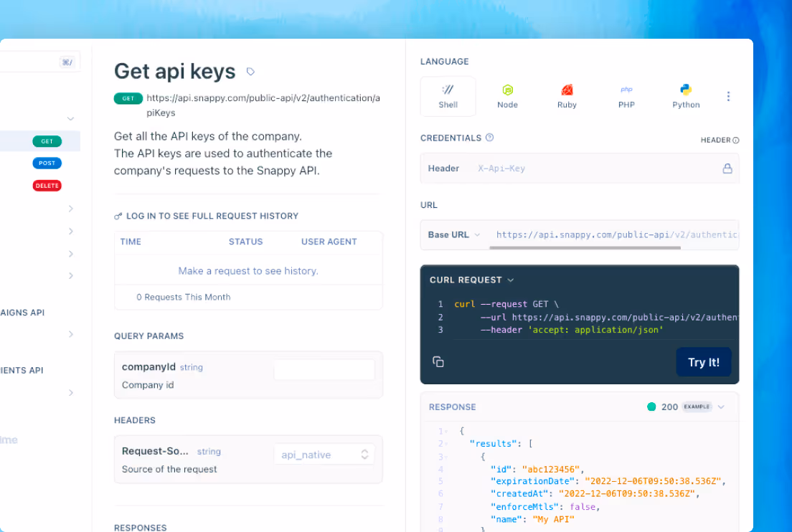
Task: Click the "id": "abc123456" response line
Action: point(537,469)
